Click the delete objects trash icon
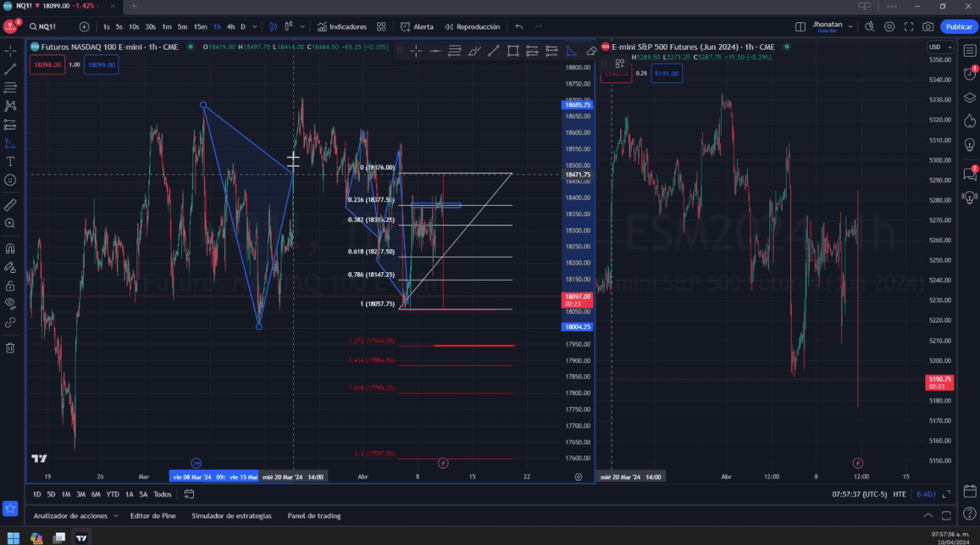 point(10,348)
